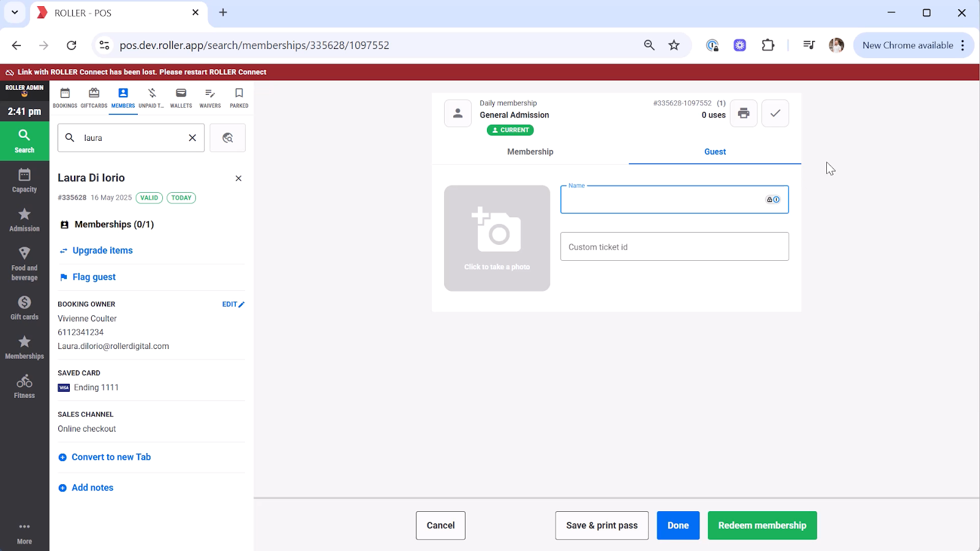Viewport: 980px width, 551px height.
Task: Clear the 'laura' search text
Action: tap(192, 138)
